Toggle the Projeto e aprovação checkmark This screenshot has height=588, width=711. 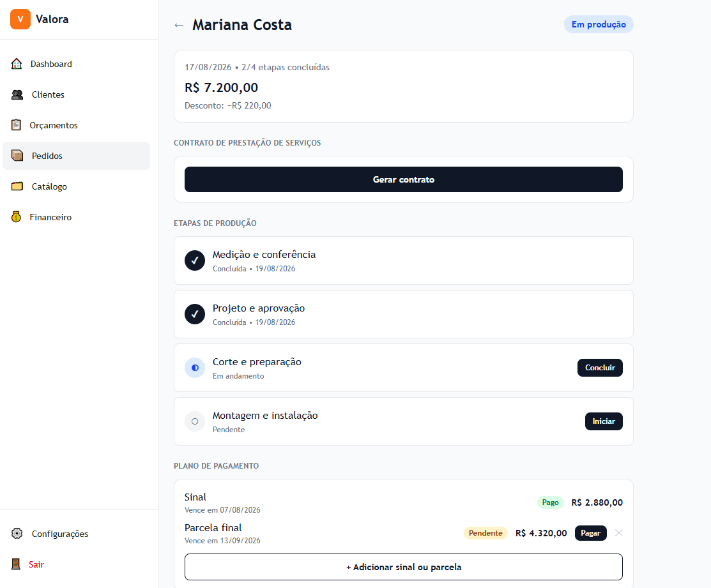tap(195, 314)
